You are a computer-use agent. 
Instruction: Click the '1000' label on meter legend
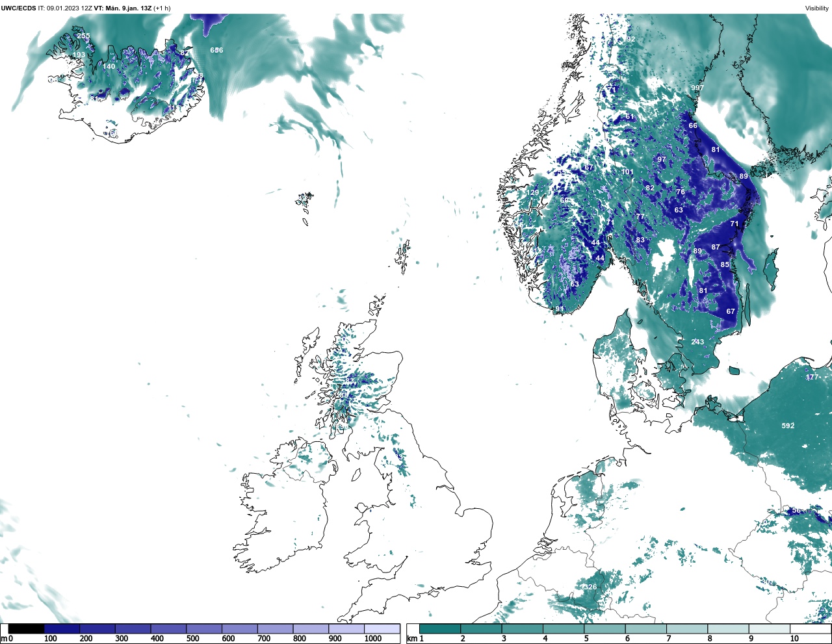373,639
